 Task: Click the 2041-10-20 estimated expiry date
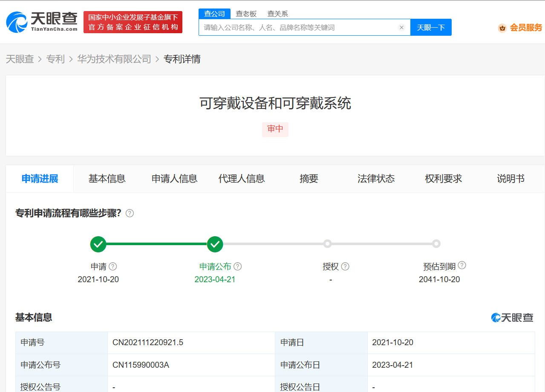pos(439,280)
